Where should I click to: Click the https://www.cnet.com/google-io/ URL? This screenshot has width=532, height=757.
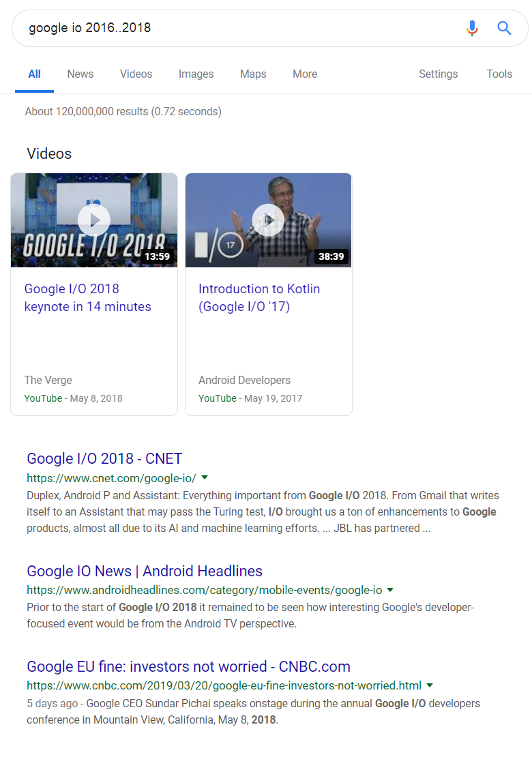tap(111, 478)
